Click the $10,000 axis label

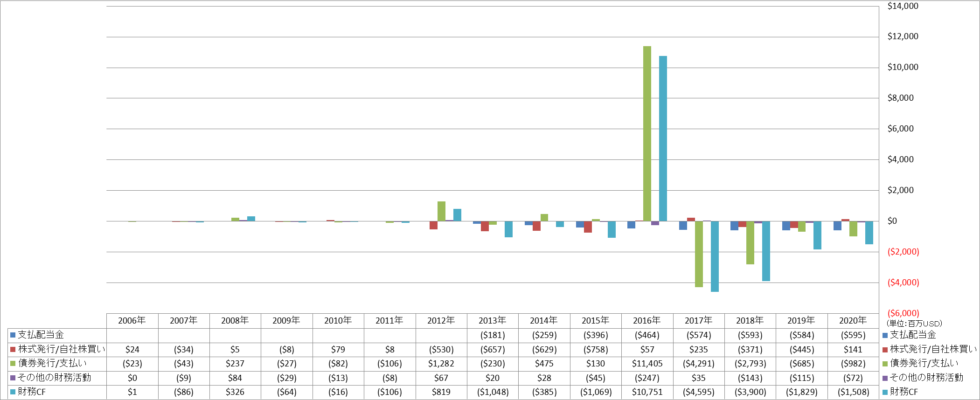(903, 67)
